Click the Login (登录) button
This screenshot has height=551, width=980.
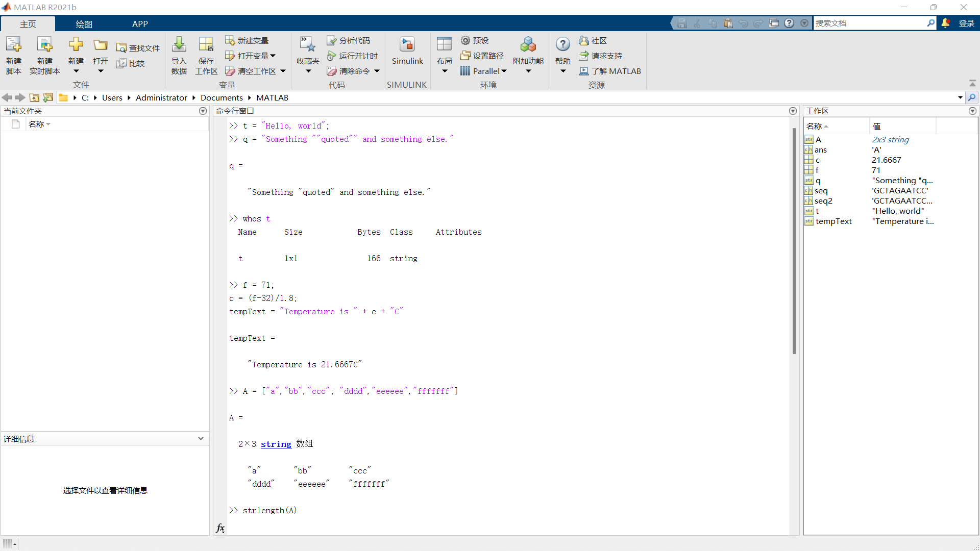click(x=967, y=23)
